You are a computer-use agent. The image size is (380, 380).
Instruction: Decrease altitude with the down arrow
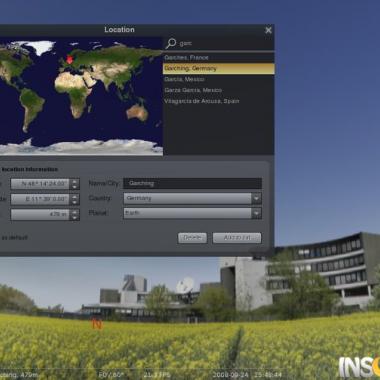point(75,218)
